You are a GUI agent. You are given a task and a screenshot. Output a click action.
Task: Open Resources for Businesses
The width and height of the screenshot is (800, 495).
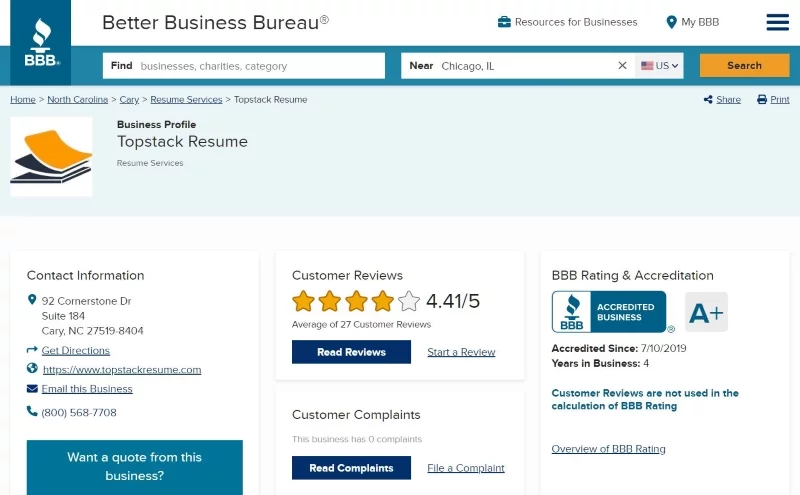coord(576,22)
